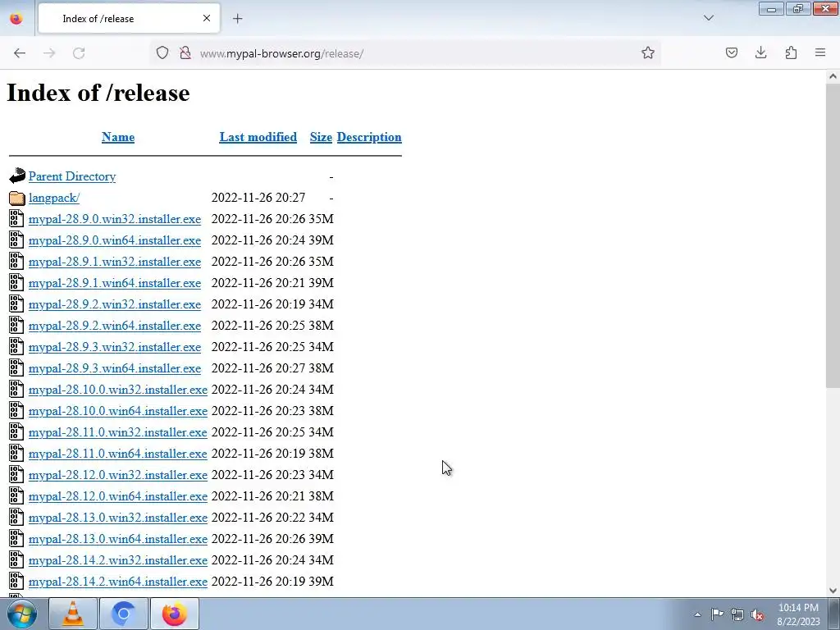The height and width of the screenshot is (630, 840).
Task: Download mypal-28.9.0.win64.installer.exe
Action: pos(115,240)
